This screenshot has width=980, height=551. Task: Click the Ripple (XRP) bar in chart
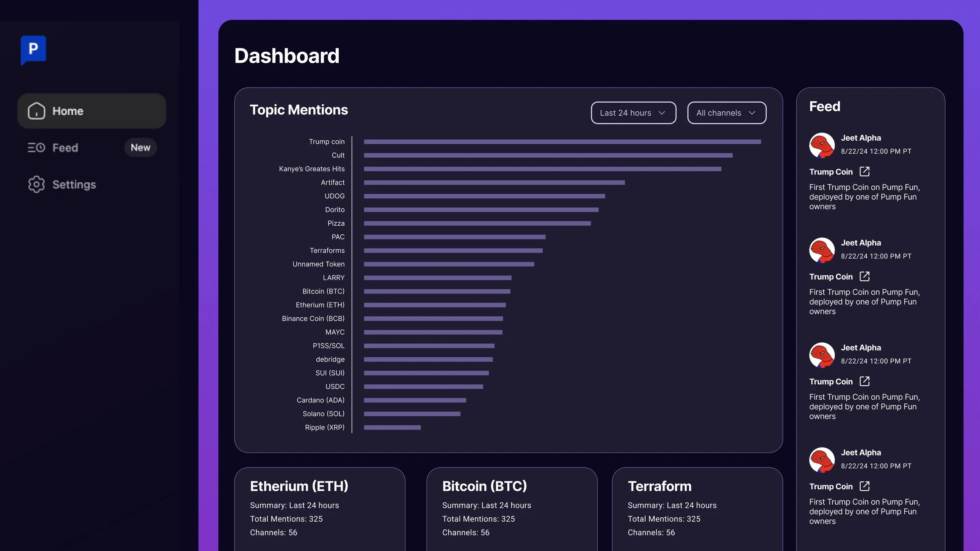click(x=392, y=427)
